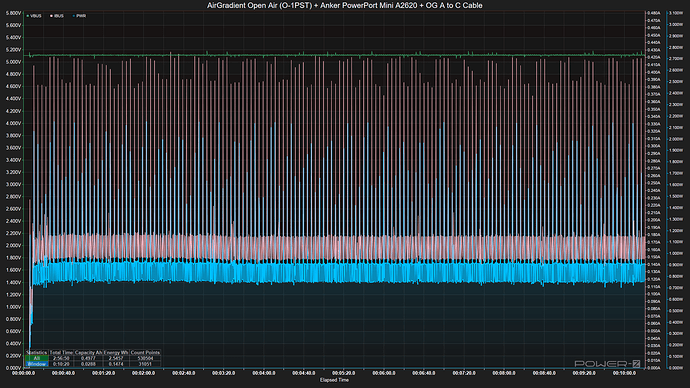Click the blue PWR legend marker
Screen dimensions: 690x388
[x=73, y=16]
